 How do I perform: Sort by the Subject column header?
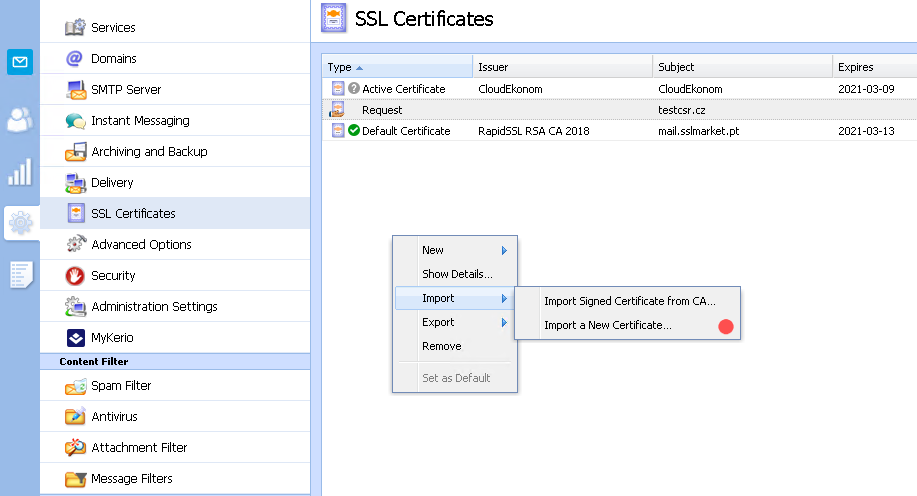click(x=743, y=67)
